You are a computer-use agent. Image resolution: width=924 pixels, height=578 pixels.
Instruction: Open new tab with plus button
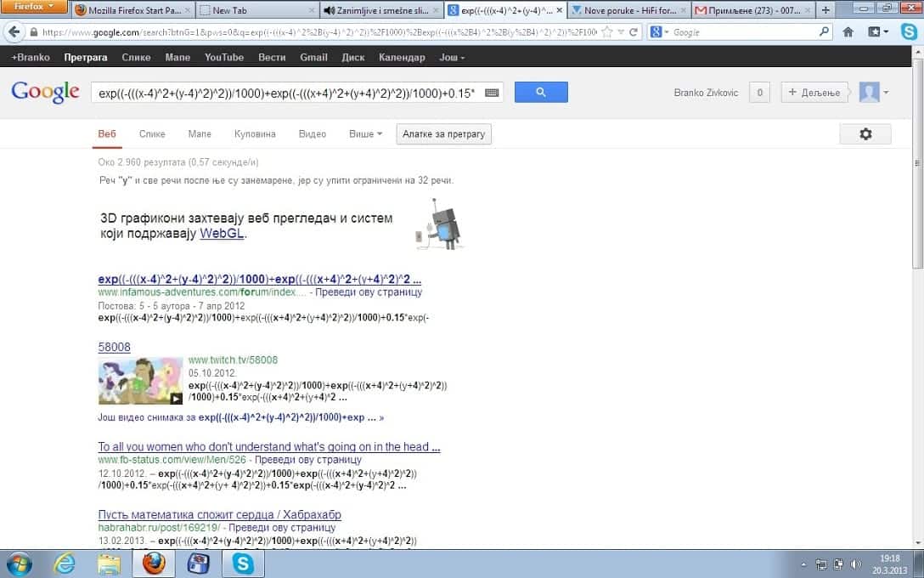(825, 10)
